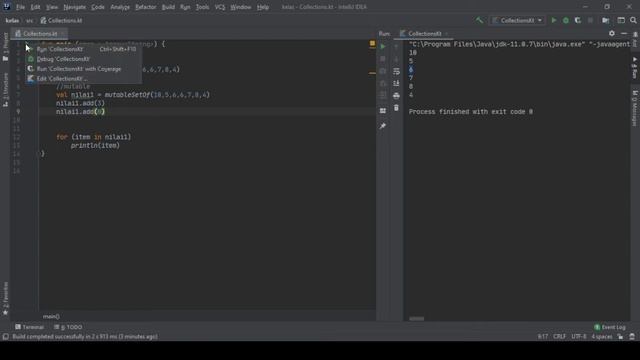Click the Run with Coverage toolbar icon
Image resolution: width=640 pixels, height=360 pixels.
pyautogui.click(x=578, y=20)
